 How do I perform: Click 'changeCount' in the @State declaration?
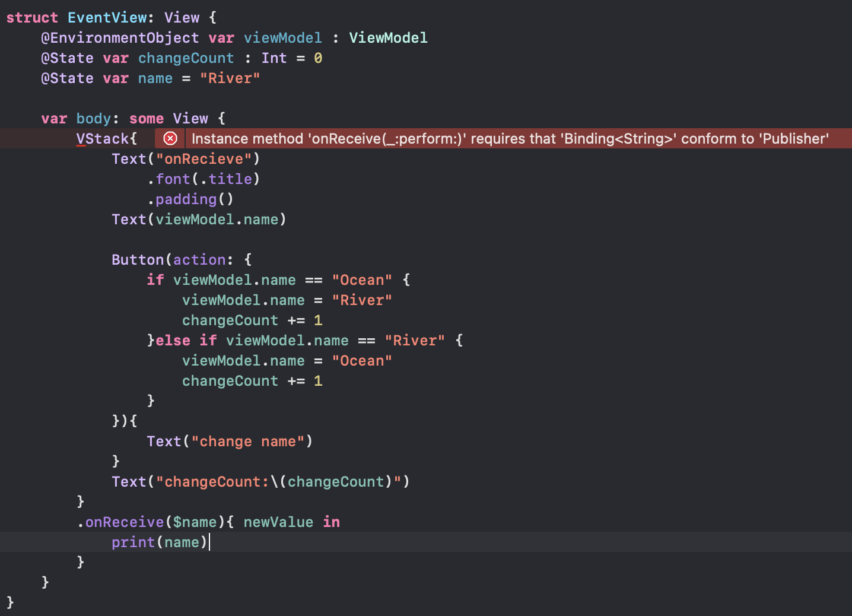tap(186, 58)
